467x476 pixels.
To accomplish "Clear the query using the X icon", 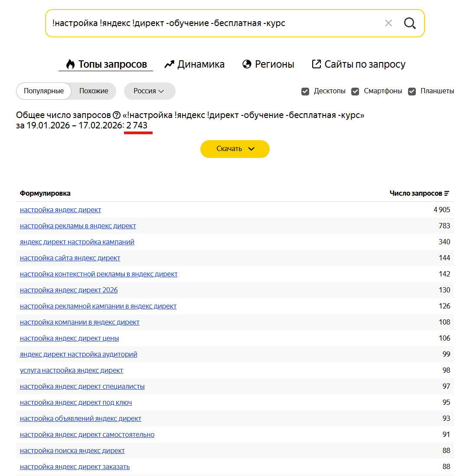I will coord(388,23).
